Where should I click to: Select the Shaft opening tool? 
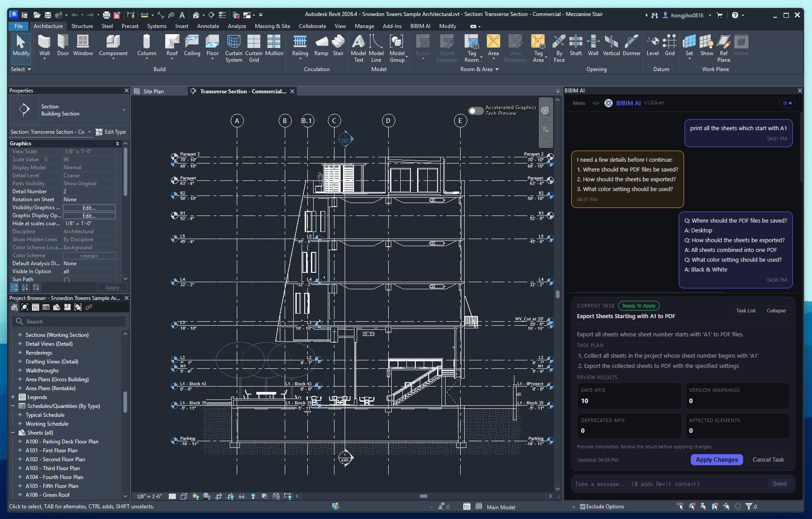point(575,47)
